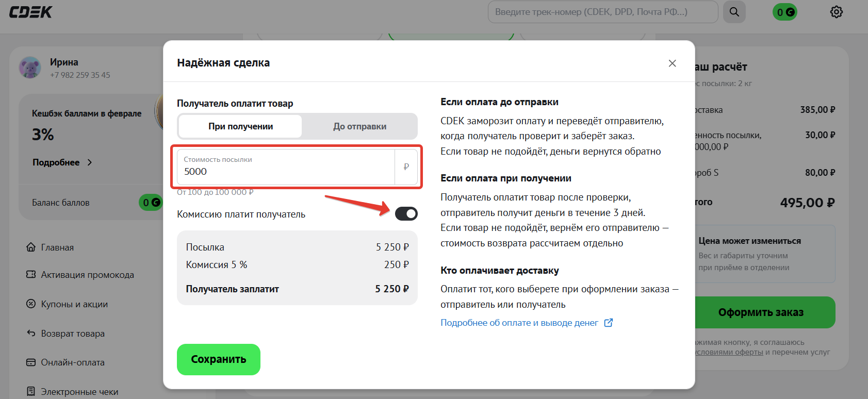Screen dimensions: 868x399
Task: Open the settings gear icon
Action: [x=837, y=12]
